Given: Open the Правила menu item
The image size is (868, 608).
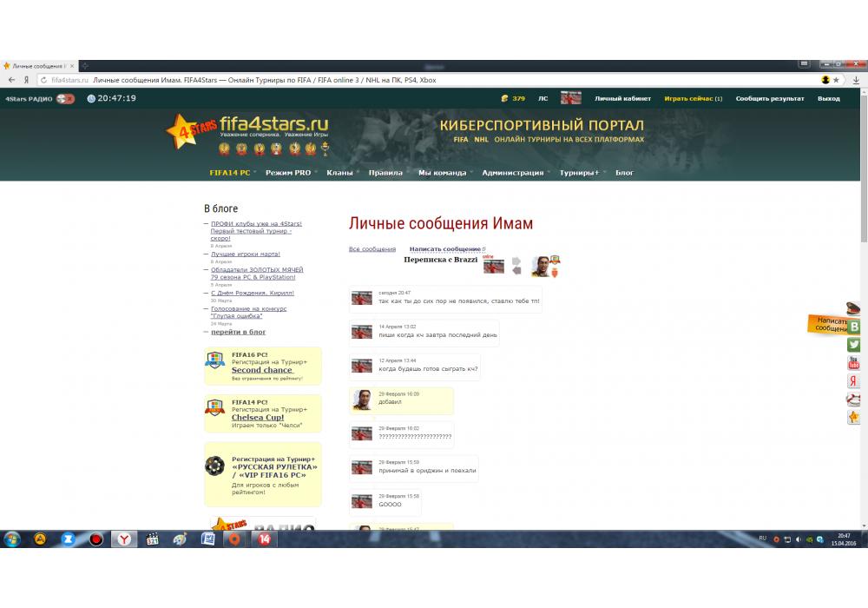Looking at the screenshot, I should 388,173.
